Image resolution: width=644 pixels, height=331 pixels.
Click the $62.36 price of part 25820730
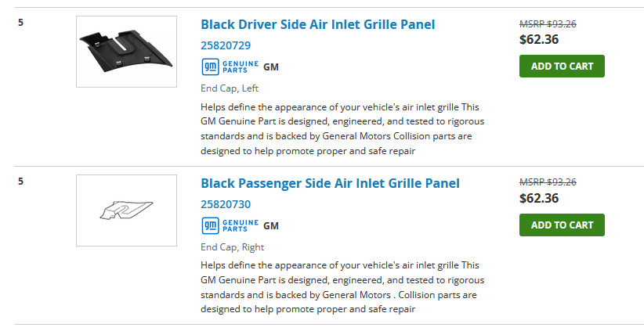pos(539,198)
